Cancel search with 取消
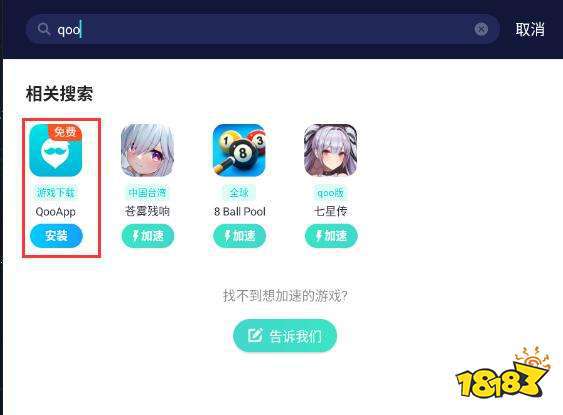 click(x=530, y=29)
